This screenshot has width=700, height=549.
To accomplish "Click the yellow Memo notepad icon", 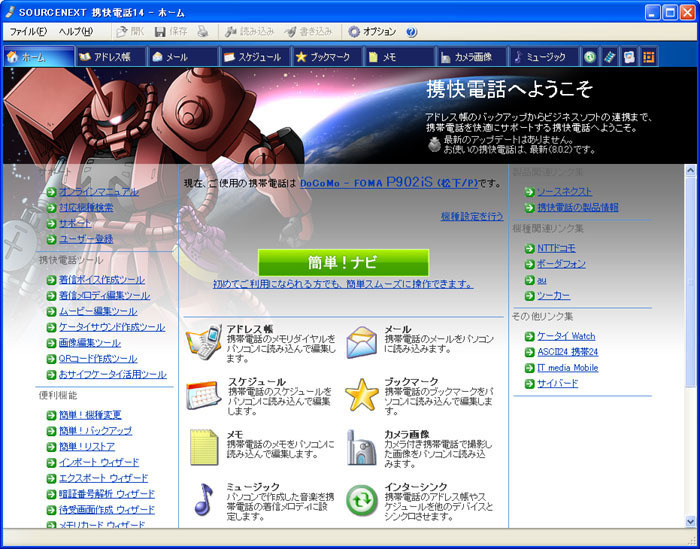I will (204, 447).
